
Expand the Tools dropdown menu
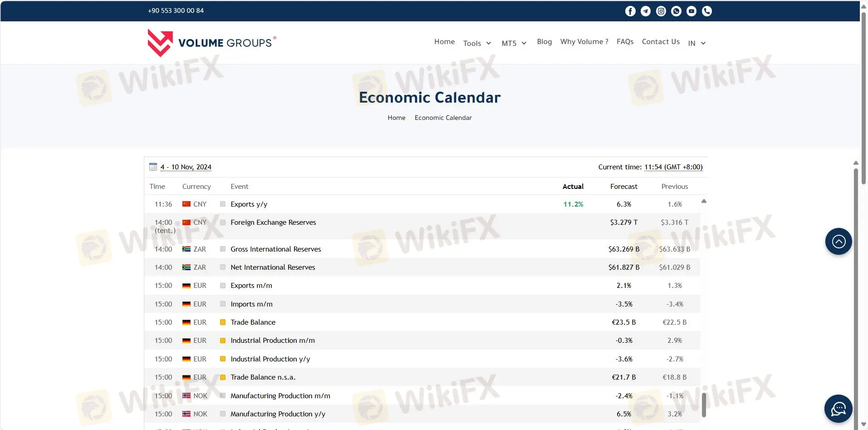(x=476, y=43)
